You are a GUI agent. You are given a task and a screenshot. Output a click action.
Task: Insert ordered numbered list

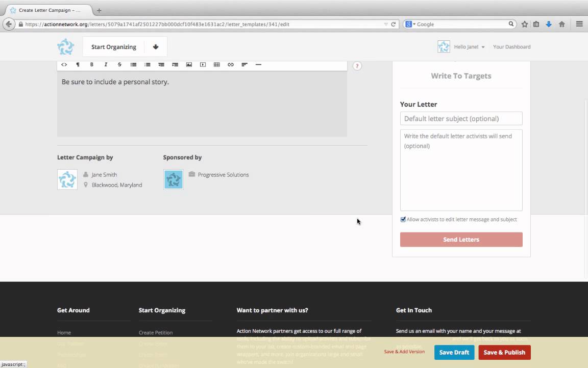148,64
